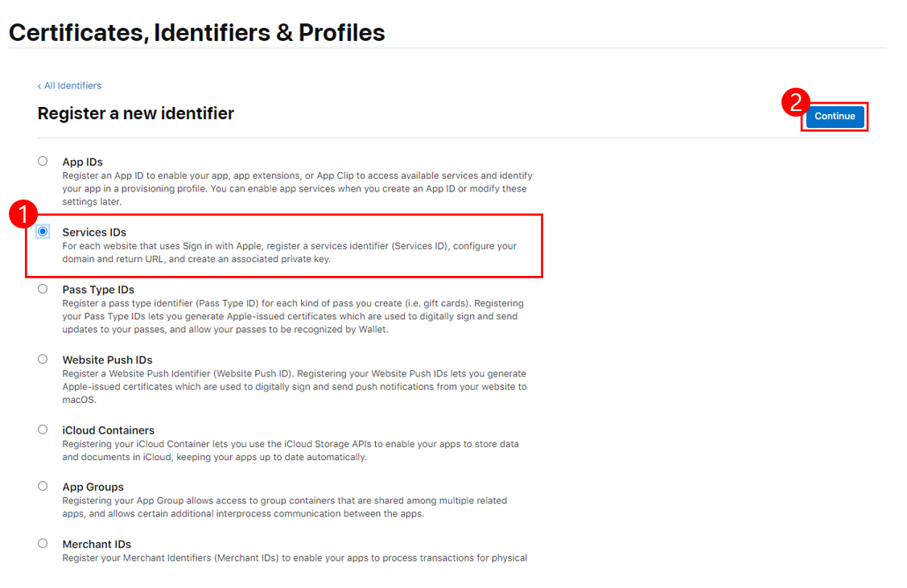The width and height of the screenshot is (907, 588).
Task: Select the Website Push IDs radio button
Action: click(x=43, y=359)
